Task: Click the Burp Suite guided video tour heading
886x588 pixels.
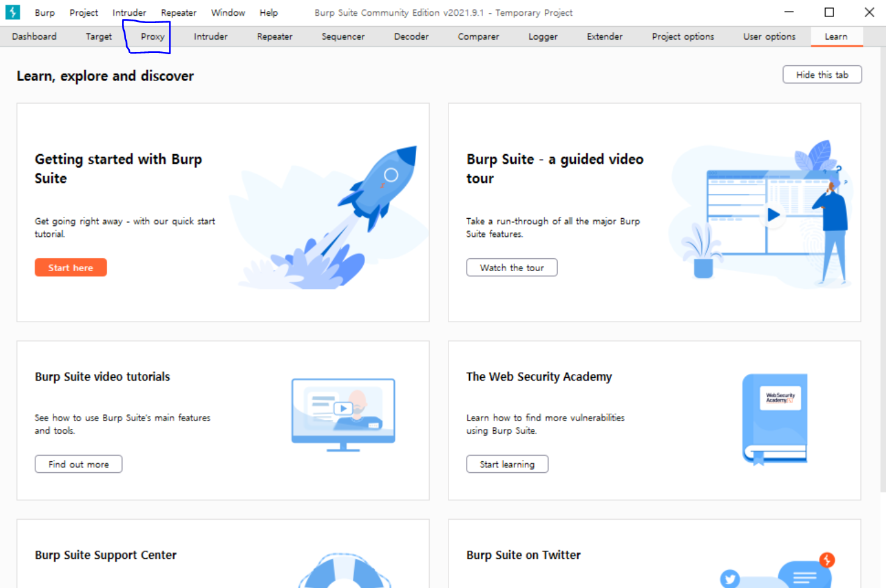Action: tap(555, 169)
